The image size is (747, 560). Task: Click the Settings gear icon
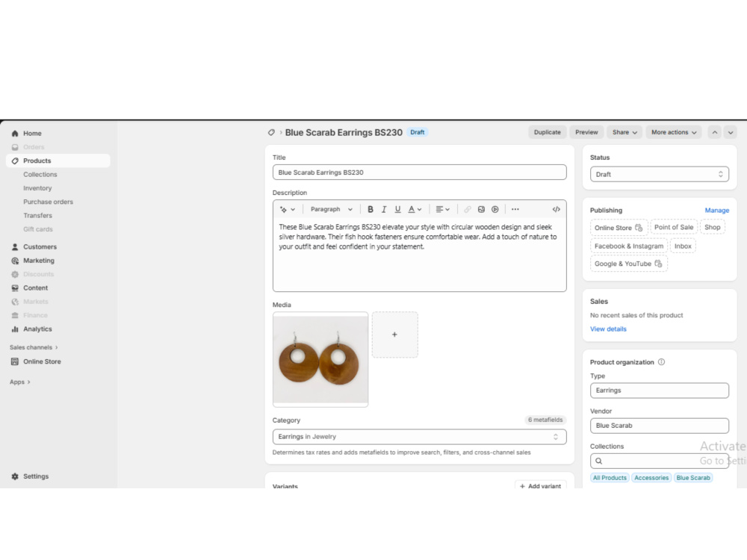15,476
